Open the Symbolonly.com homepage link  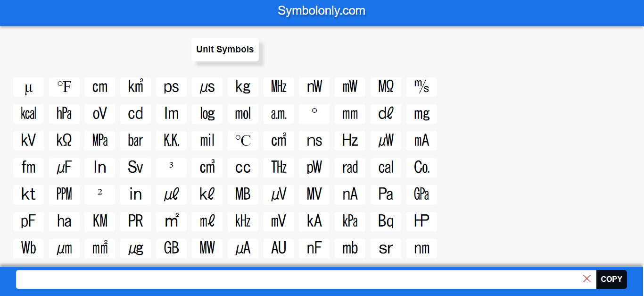pos(322,10)
